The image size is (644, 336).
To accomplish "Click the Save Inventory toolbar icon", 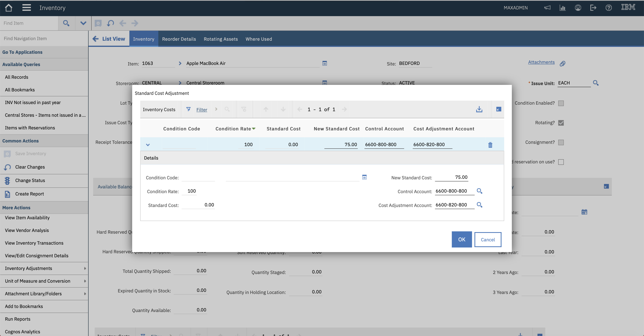I will [x=7, y=154].
